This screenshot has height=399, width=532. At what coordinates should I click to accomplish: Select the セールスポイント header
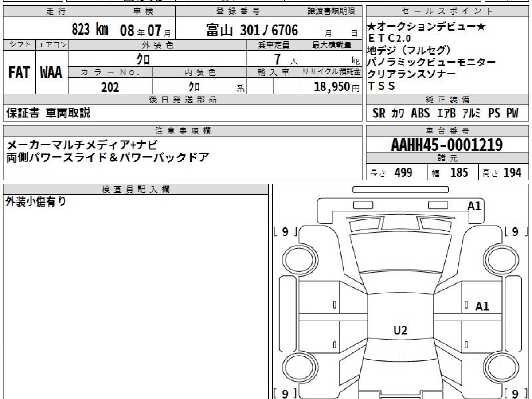tap(447, 12)
